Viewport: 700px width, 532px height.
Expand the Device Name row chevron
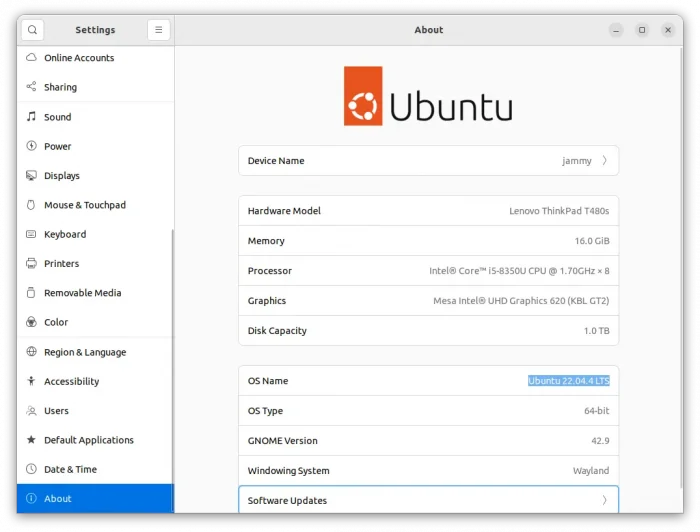tap(604, 161)
